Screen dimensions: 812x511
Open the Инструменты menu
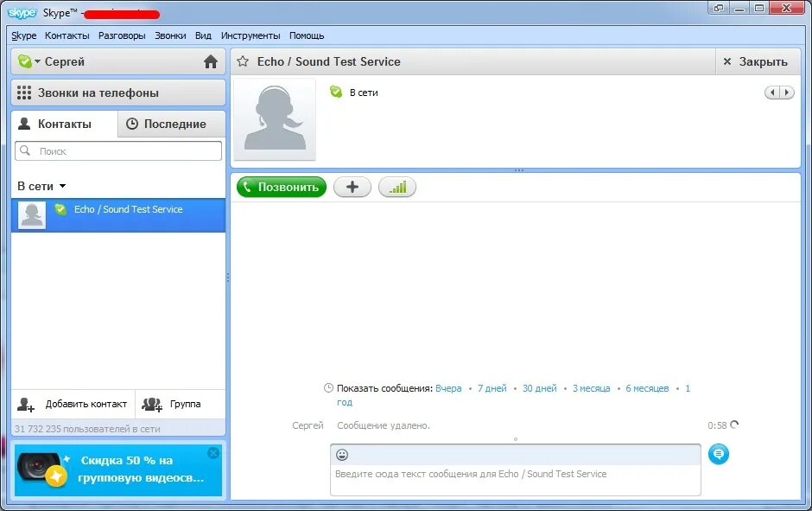click(x=251, y=35)
